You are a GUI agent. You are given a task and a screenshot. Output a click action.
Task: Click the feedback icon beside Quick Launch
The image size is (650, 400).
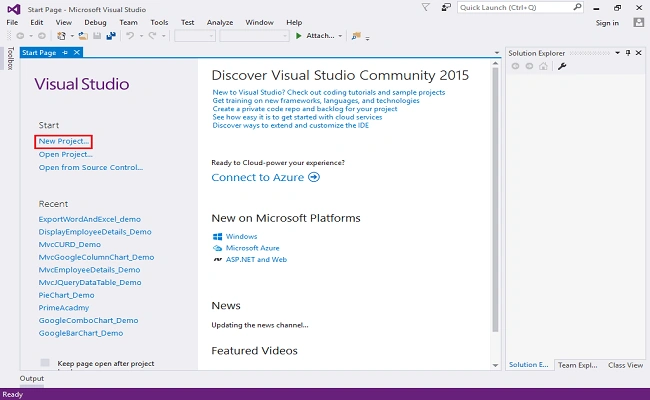tap(446, 7)
